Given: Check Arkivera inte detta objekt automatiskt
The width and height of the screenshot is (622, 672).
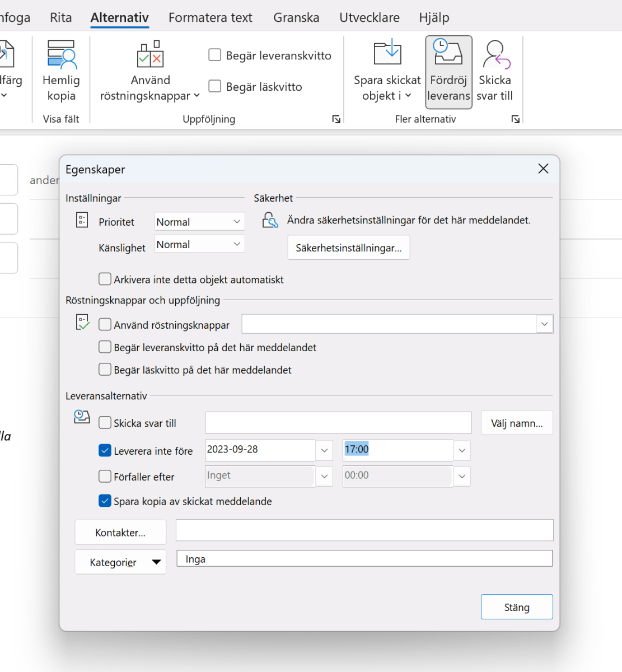Looking at the screenshot, I should pyautogui.click(x=105, y=279).
